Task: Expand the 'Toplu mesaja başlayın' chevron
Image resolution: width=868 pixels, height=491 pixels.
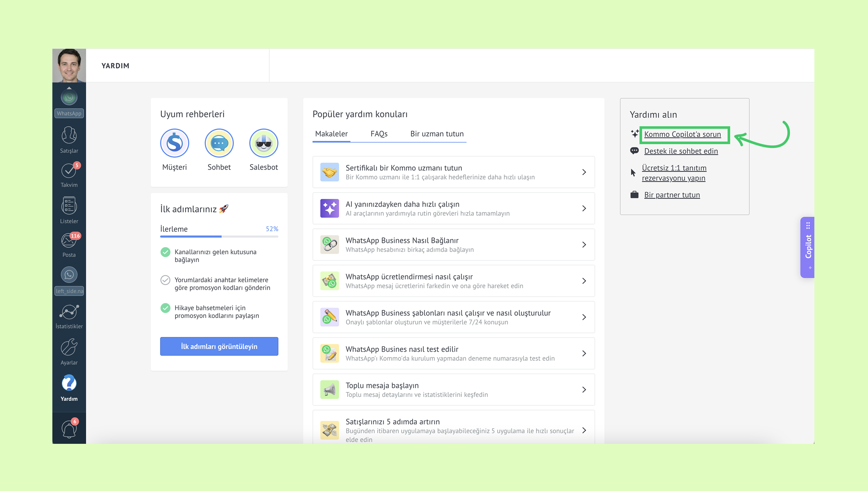Action: [x=584, y=390]
